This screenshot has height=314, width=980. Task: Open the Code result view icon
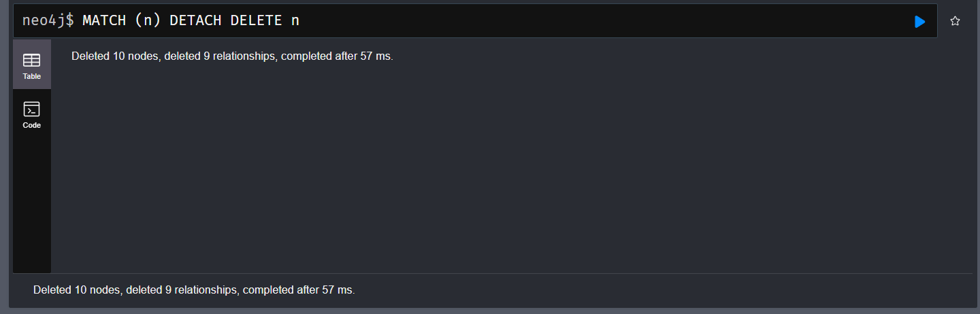point(31,109)
